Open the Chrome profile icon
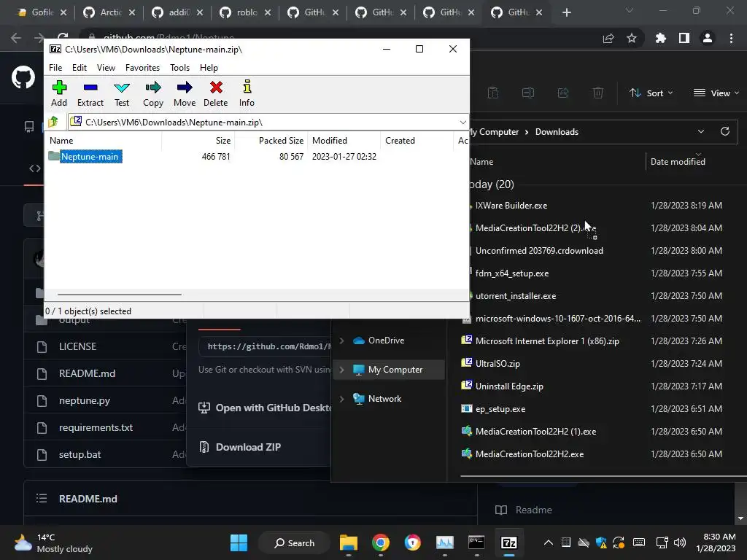Image resolution: width=747 pixels, height=560 pixels. point(708,38)
